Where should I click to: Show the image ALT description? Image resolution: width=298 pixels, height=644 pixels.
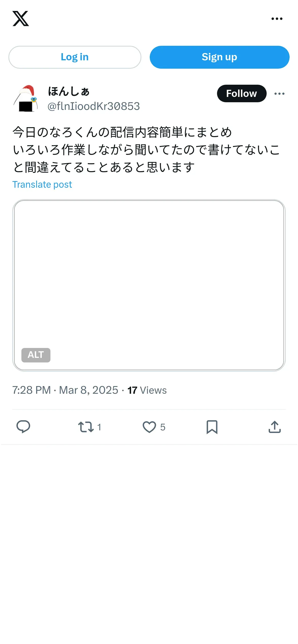tap(36, 355)
